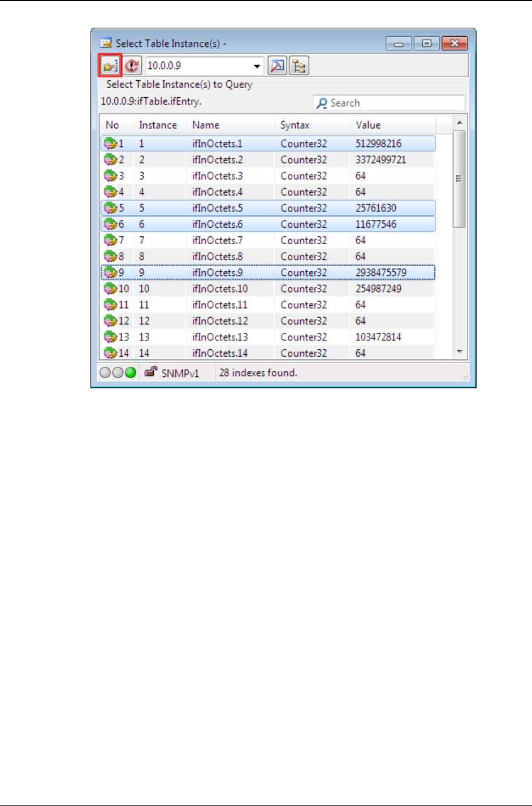Click the green status light indicator
The height and width of the screenshot is (806, 532).
131,372
